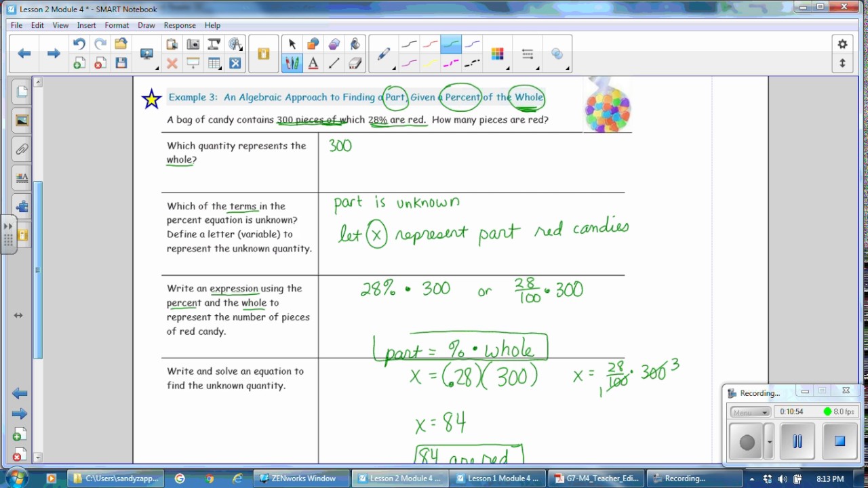
Task: Choose the dashed black line style
Action: tap(472, 64)
